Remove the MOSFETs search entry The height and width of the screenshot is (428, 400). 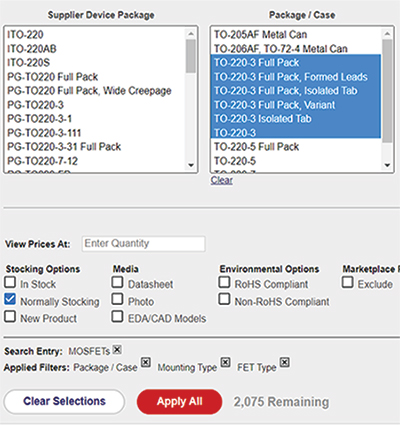tap(117, 349)
